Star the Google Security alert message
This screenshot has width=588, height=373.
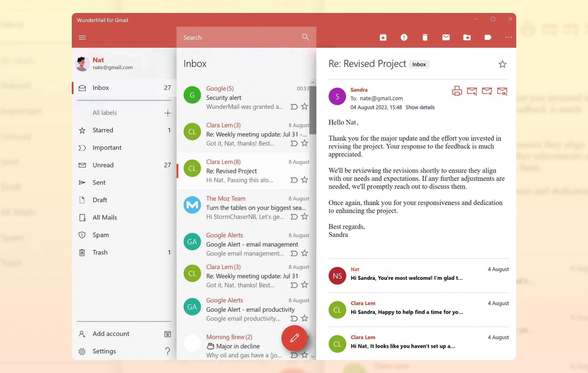click(305, 107)
